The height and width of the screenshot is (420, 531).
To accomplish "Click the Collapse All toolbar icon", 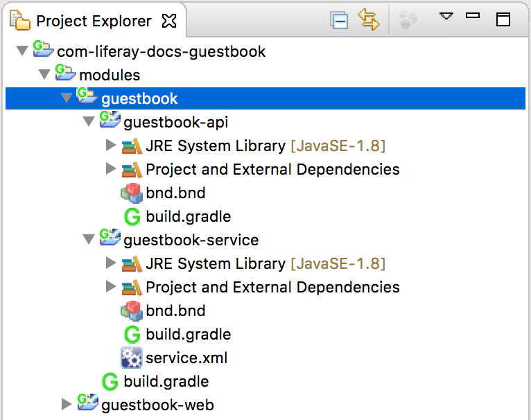I will tap(339, 20).
